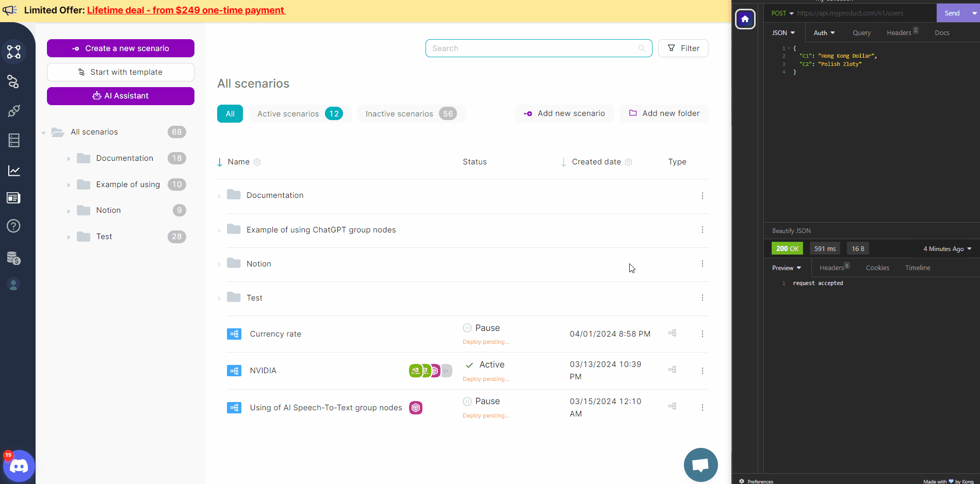Click the home icon in API client
Viewport: 980px width, 484px height.
(x=745, y=19)
